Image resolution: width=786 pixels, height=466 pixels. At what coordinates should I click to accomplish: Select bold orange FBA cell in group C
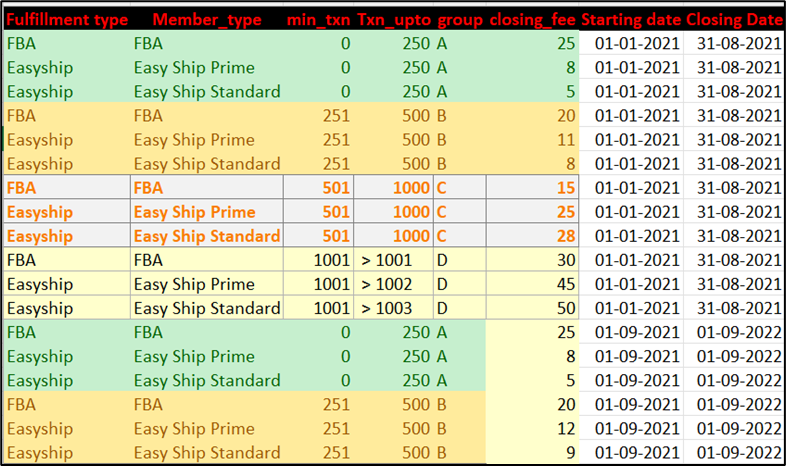pyautogui.click(x=67, y=187)
